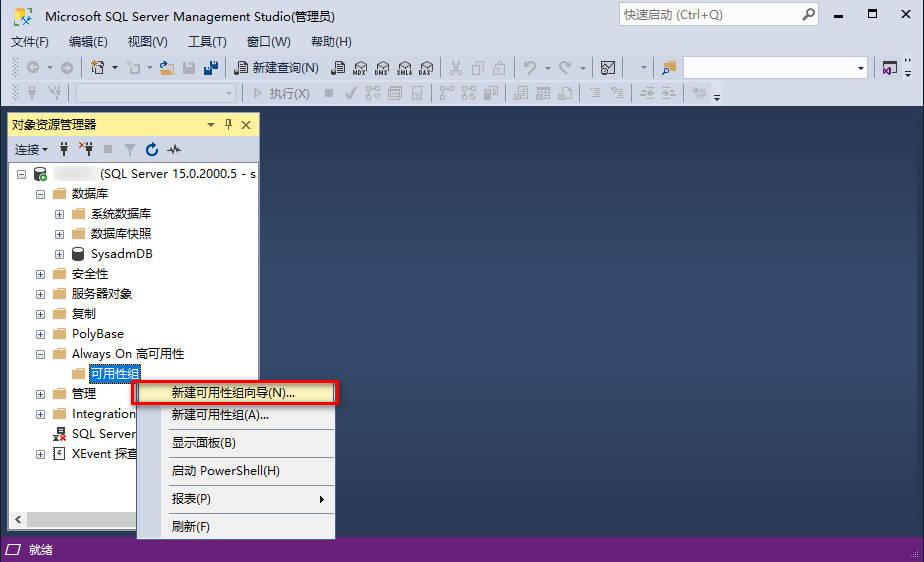Expand the 数据库快照 folder
The width and height of the screenshot is (924, 562).
coord(60,234)
